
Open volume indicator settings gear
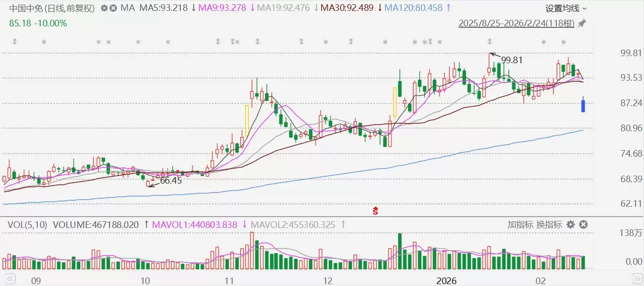[570, 225]
